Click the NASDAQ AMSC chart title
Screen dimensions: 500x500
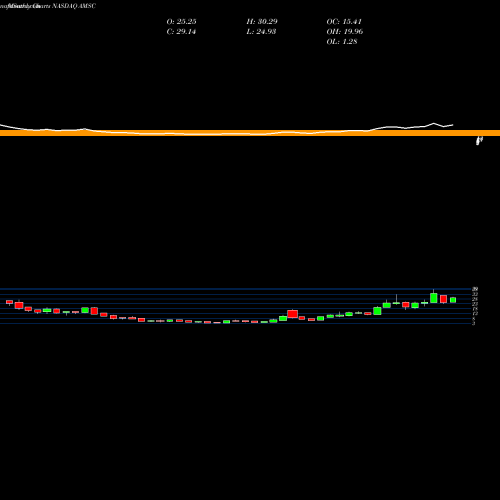coord(74,6)
